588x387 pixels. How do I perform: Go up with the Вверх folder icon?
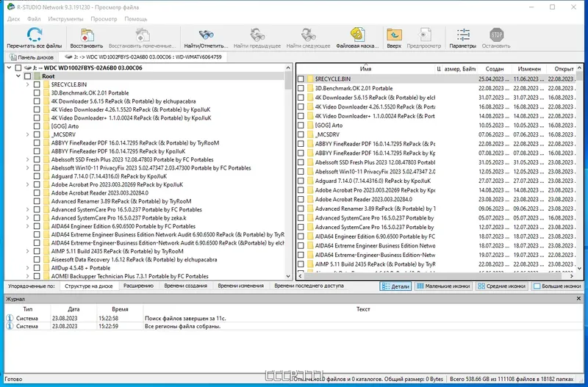coord(394,35)
